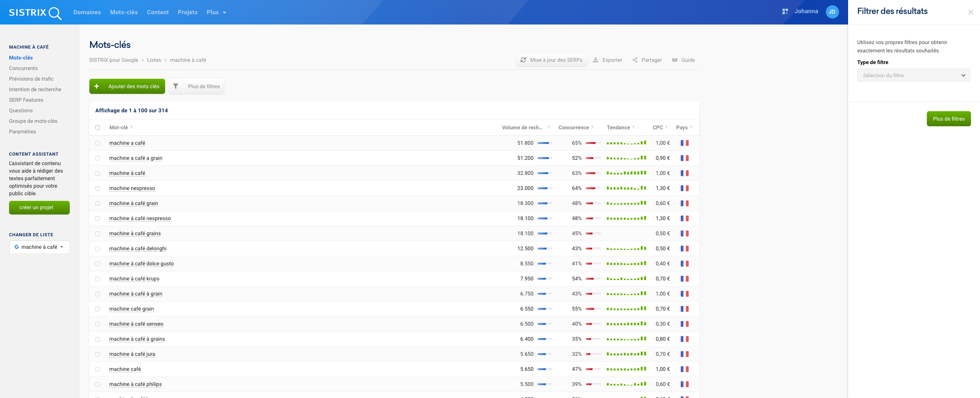Screen dimensions: 980x398
Task: Click Mise à jour des SERPs button
Action: pos(552,60)
